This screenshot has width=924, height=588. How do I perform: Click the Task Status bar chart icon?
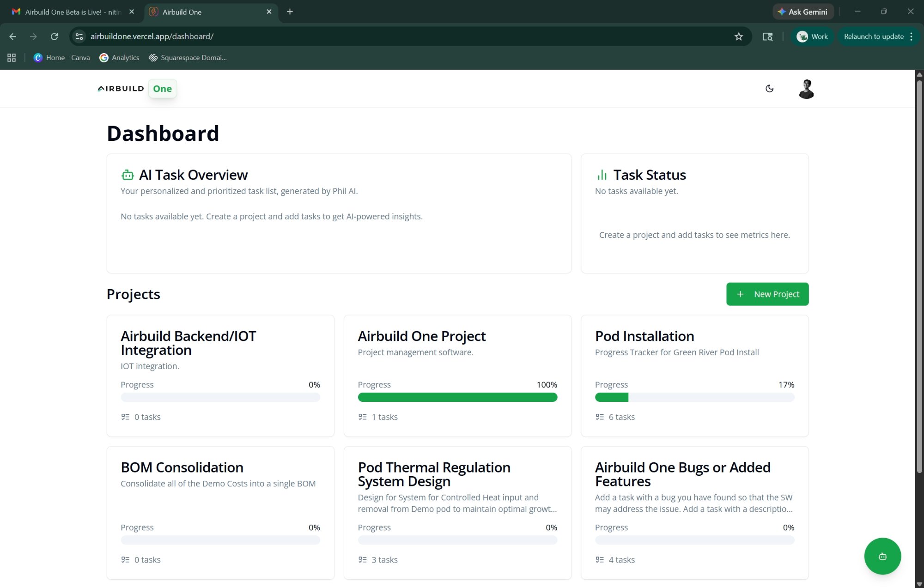[602, 175]
